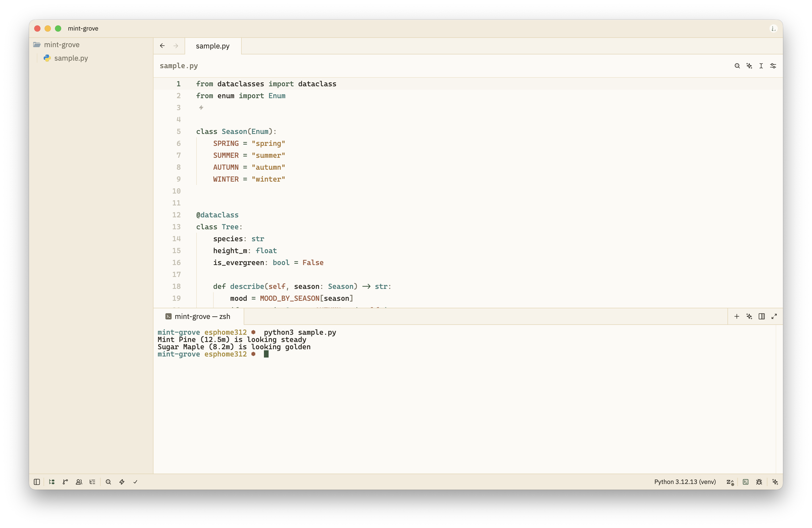The width and height of the screenshot is (812, 528).
Task: Select the mint-grove — zsh terminal tab
Action: [199, 316]
